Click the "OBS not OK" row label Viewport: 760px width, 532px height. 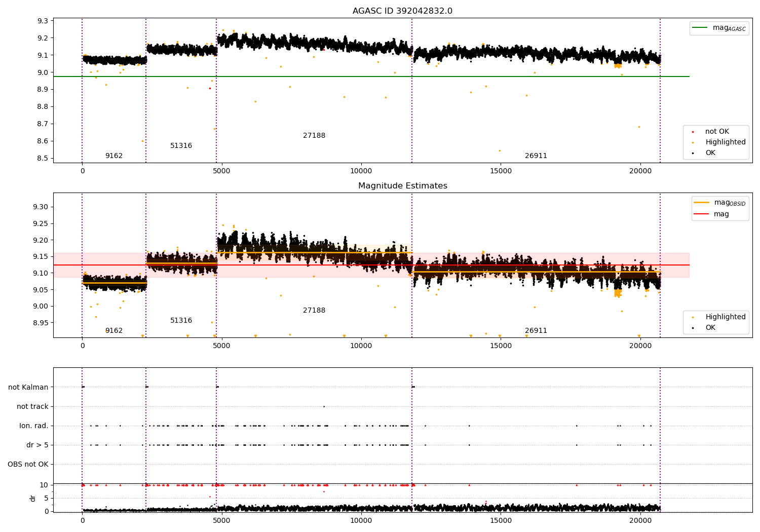28,465
